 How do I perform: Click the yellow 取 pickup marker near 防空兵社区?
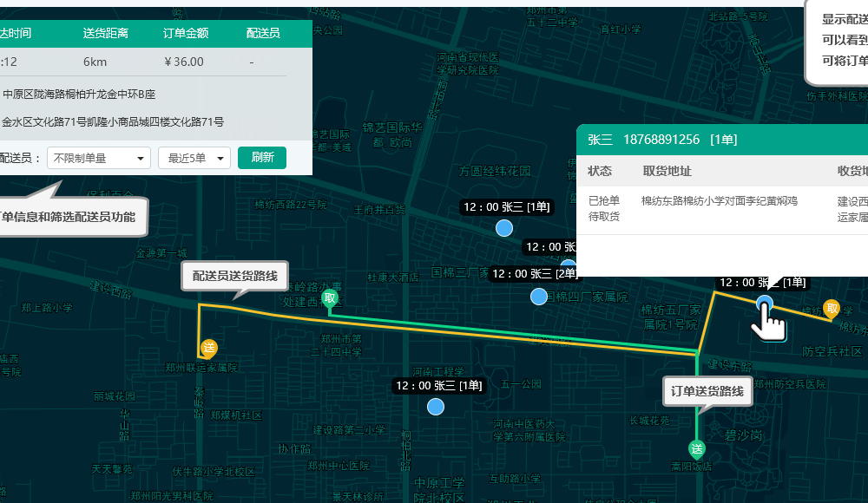coord(832,308)
